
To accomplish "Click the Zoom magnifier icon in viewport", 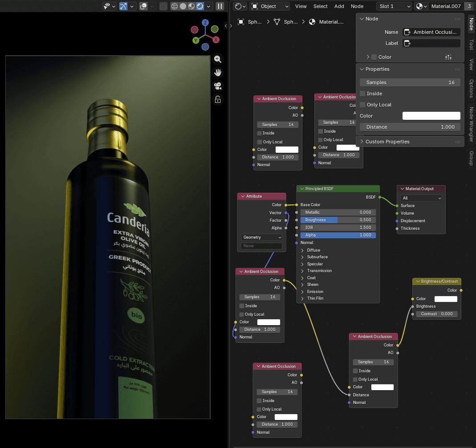I will [x=218, y=59].
